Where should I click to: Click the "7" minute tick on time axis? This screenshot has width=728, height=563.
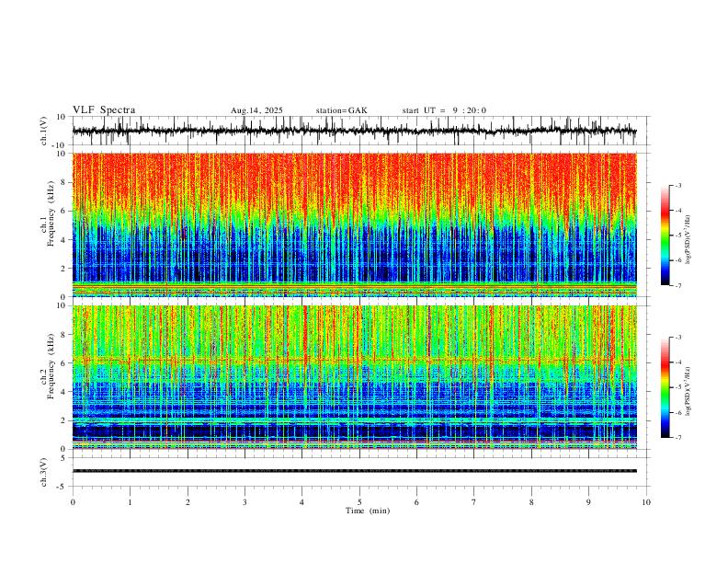tap(474, 502)
